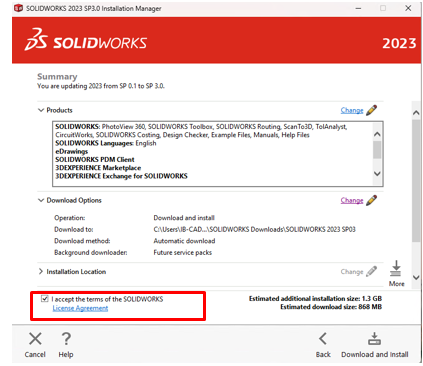Click the Installation Location Change link

[x=352, y=272]
